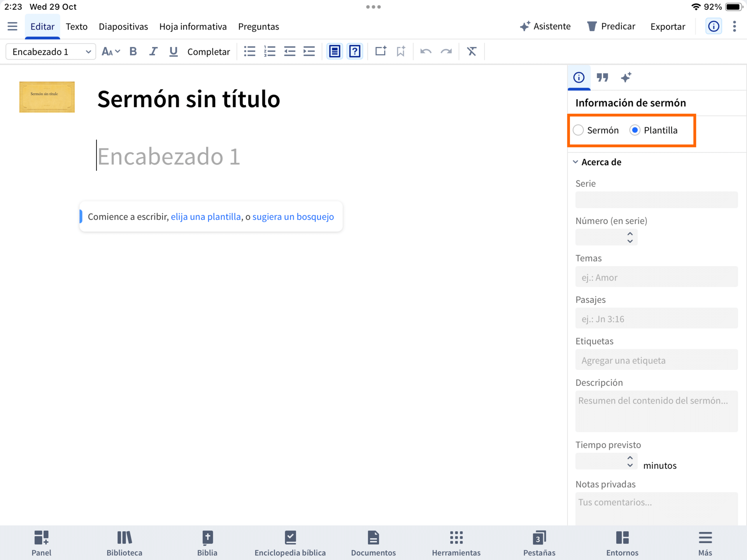Open Herramientas in the bottom bar
Viewport: 747px width, 560px height.
(x=456, y=543)
